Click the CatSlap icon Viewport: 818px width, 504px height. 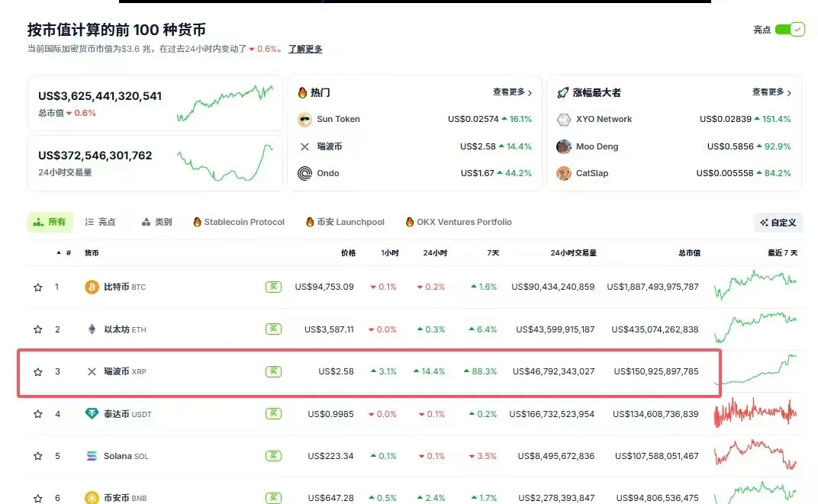pyautogui.click(x=563, y=173)
